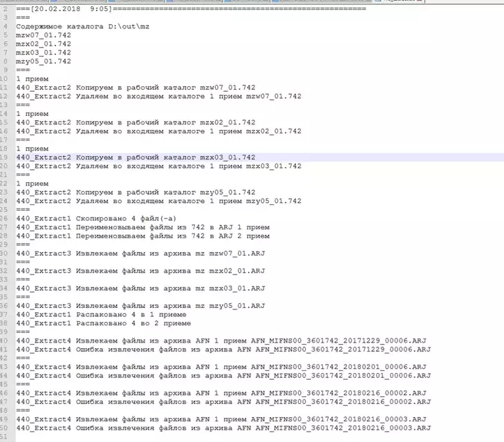Click 'Копируем в рабочий каталог mzx02_01.742' line

coord(136,122)
